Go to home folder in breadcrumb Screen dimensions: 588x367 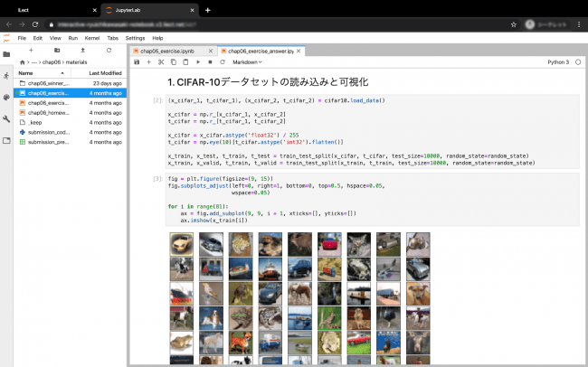pyautogui.click(x=22, y=62)
